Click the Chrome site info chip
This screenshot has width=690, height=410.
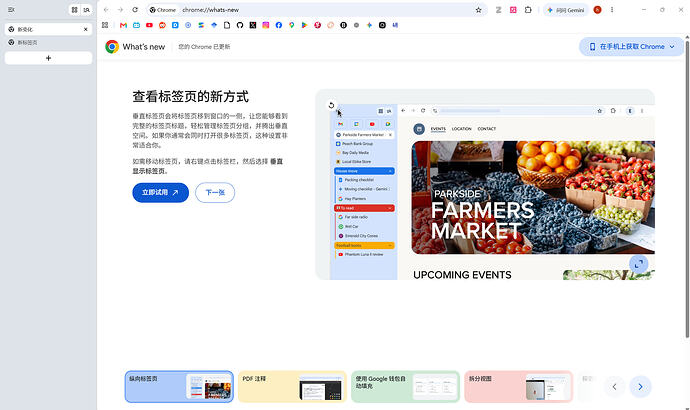click(163, 10)
